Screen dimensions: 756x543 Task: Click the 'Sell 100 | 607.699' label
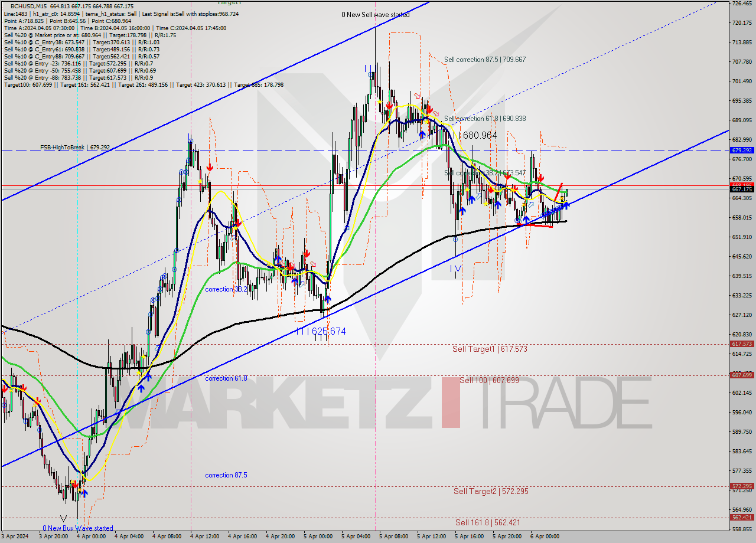pos(489,380)
